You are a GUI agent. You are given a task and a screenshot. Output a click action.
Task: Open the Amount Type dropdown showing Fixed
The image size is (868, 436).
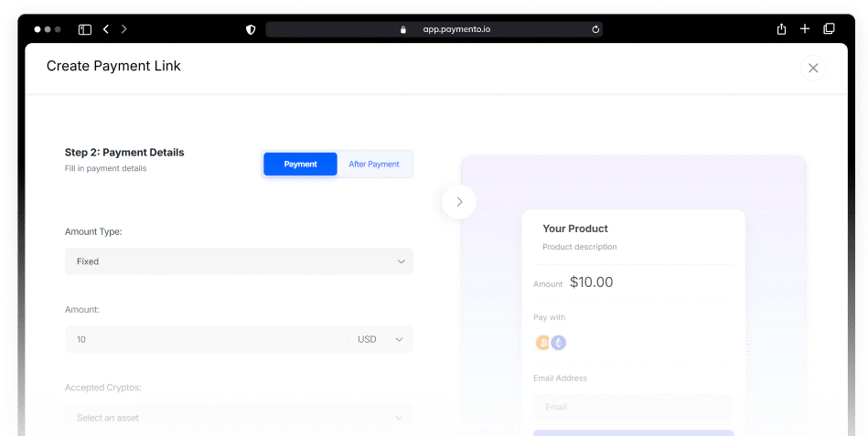239,261
